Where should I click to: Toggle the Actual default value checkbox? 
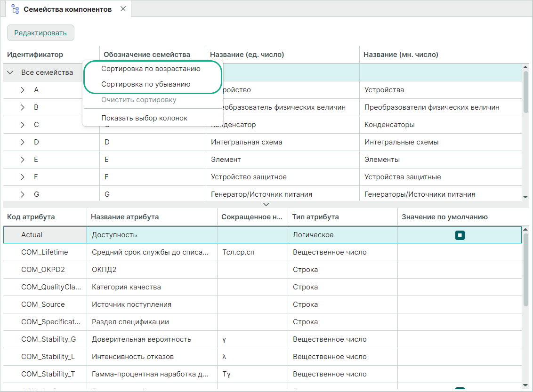pyautogui.click(x=460, y=235)
